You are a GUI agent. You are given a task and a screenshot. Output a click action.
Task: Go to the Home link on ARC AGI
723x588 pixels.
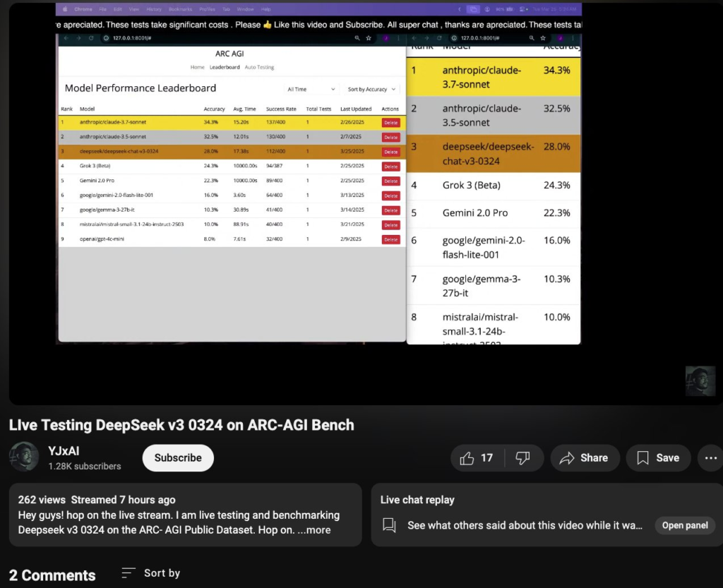point(198,67)
